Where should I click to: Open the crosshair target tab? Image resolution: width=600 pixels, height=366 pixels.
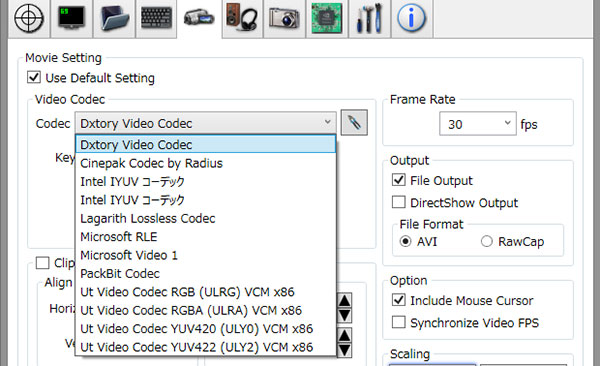(x=29, y=18)
